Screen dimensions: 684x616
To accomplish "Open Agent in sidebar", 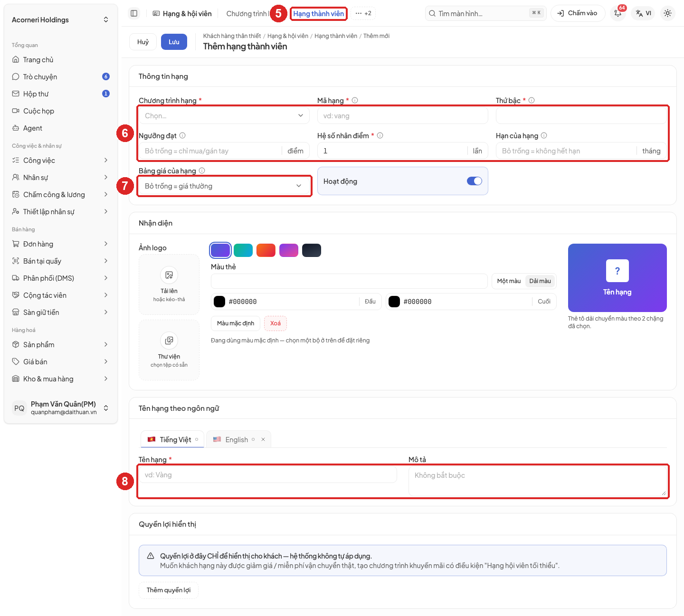I will pos(61,128).
